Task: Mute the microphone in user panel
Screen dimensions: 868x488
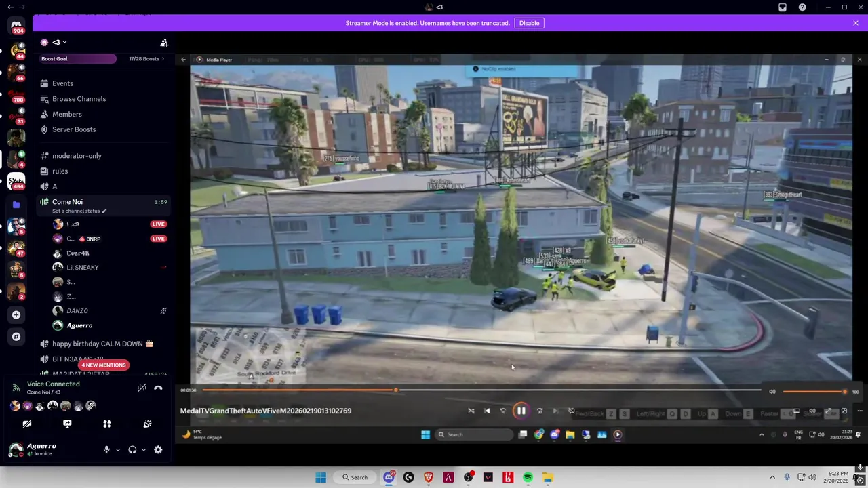Action: pyautogui.click(x=106, y=449)
